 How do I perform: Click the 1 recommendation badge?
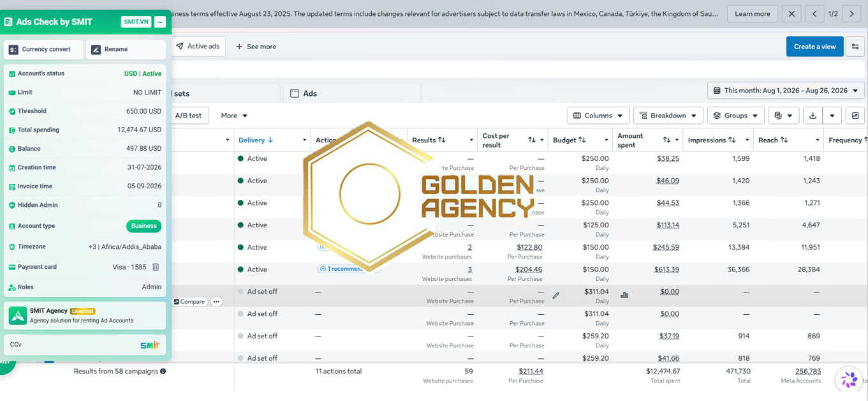click(348, 269)
